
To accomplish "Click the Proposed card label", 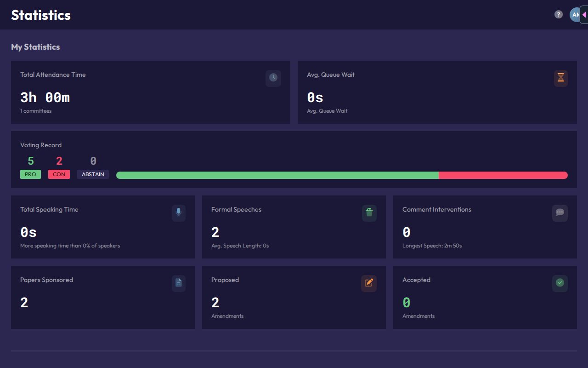I will click(x=225, y=280).
